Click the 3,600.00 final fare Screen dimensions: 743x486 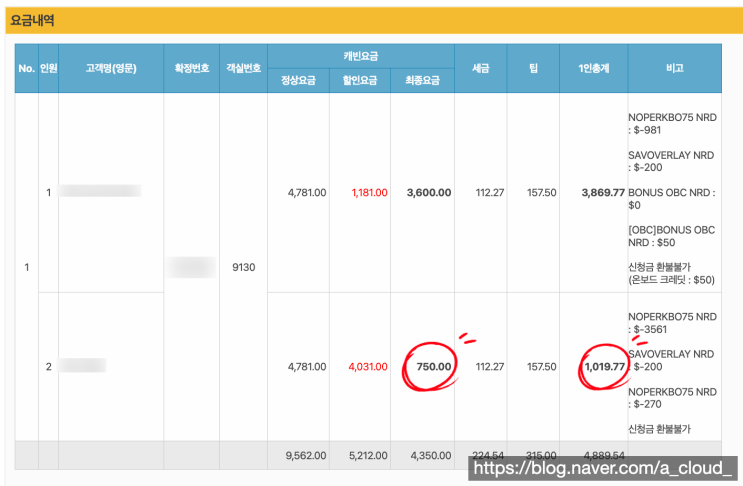tap(429, 192)
